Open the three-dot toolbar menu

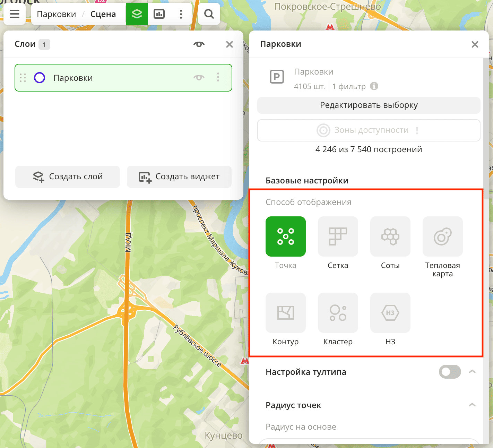(x=181, y=14)
